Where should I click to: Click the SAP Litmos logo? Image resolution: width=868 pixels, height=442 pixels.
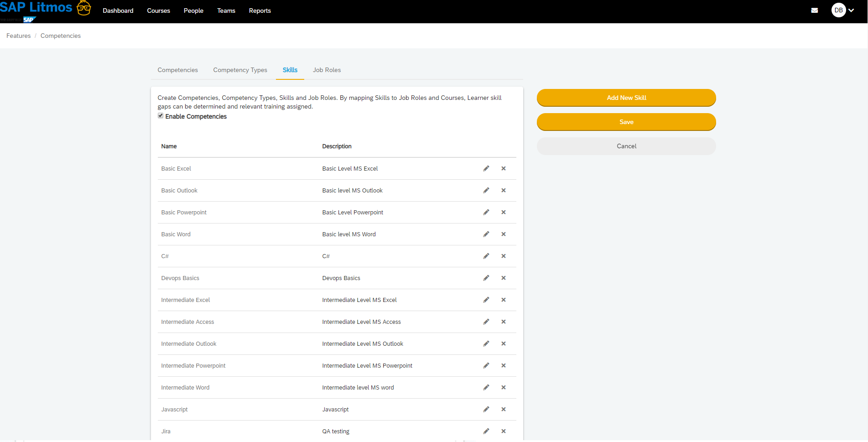[x=45, y=11]
